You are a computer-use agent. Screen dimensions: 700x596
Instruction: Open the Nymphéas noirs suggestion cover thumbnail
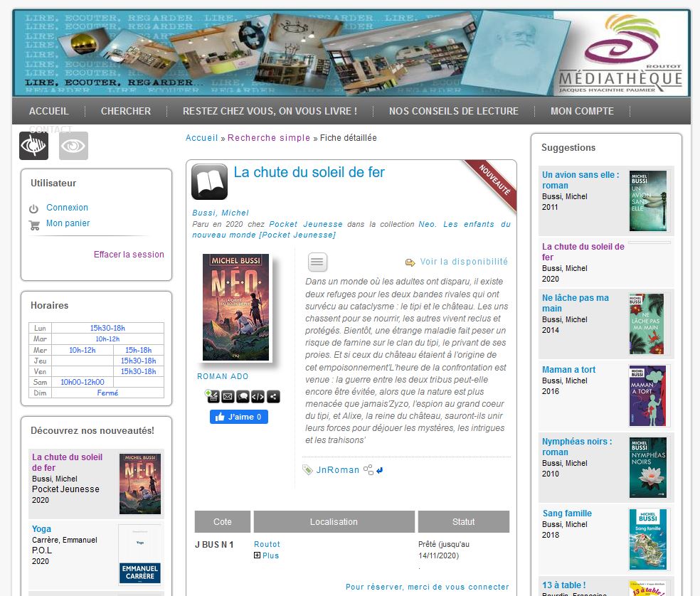point(647,467)
